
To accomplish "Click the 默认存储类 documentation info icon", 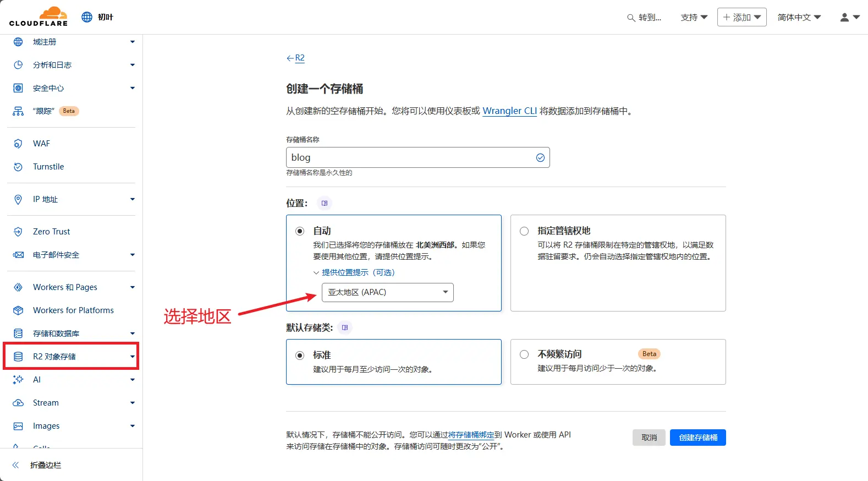I will click(x=345, y=327).
